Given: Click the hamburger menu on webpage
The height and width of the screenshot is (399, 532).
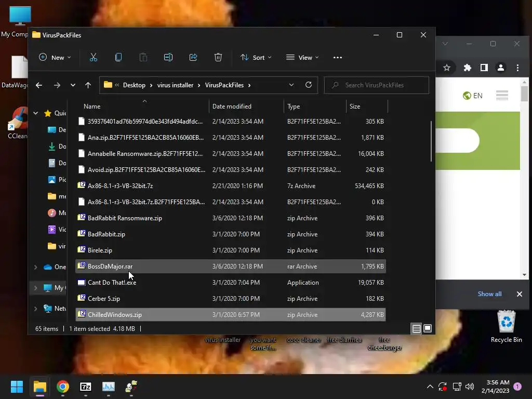Looking at the screenshot, I should pyautogui.click(x=502, y=96).
